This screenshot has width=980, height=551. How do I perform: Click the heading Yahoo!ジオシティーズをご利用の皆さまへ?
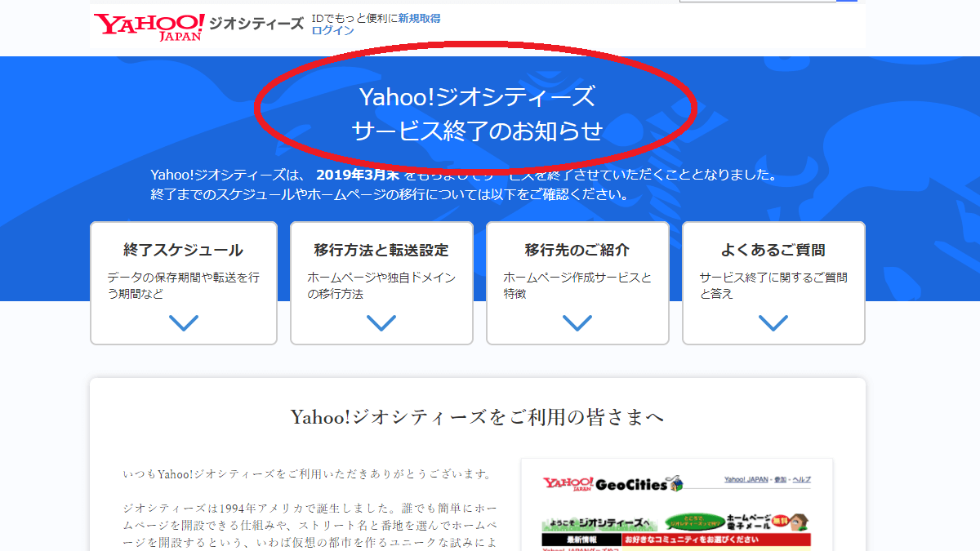pos(478,417)
